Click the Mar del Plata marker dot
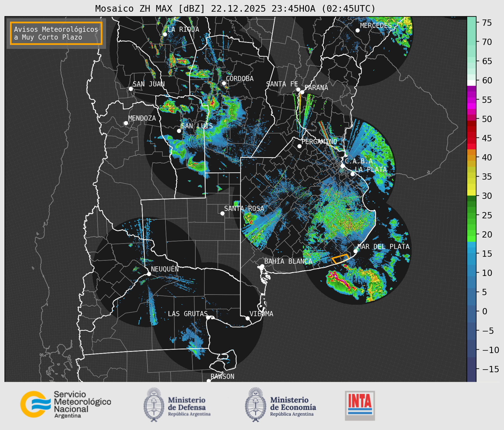504x430 pixels. click(356, 251)
